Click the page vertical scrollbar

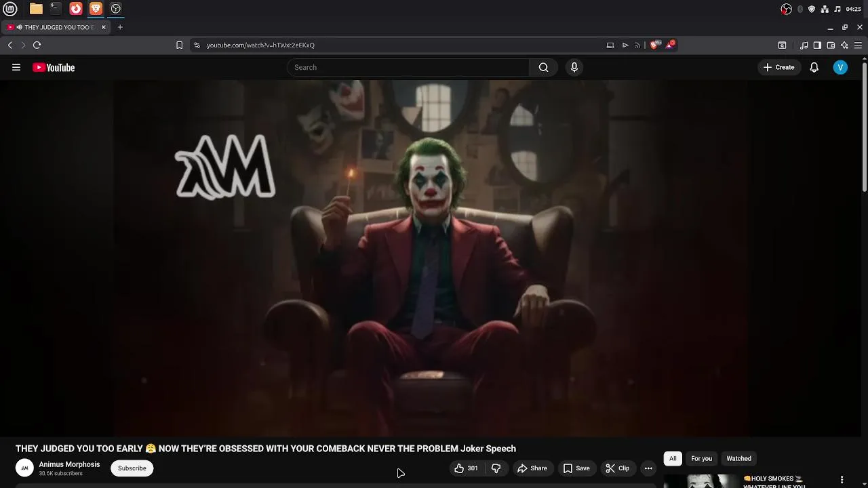tap(865, 125)
